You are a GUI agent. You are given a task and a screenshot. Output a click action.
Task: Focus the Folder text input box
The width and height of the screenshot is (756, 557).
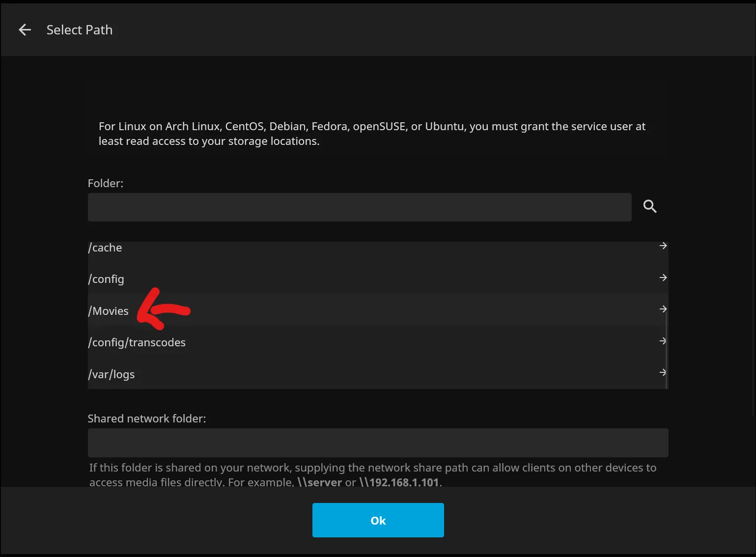359,207
